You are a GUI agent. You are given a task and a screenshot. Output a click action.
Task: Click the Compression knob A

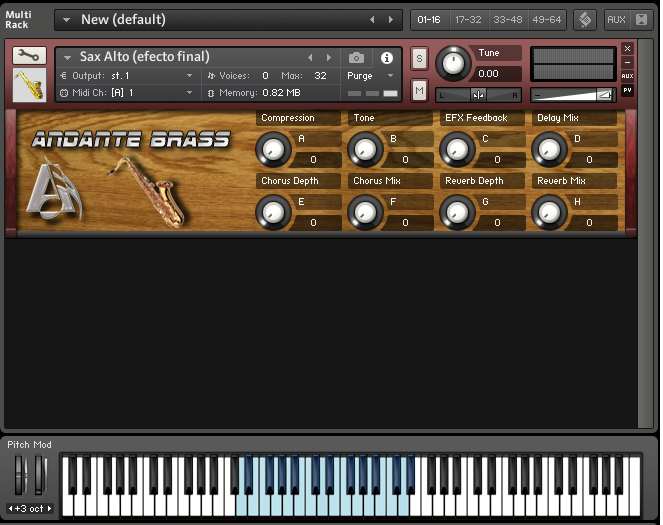click(273, 149)
